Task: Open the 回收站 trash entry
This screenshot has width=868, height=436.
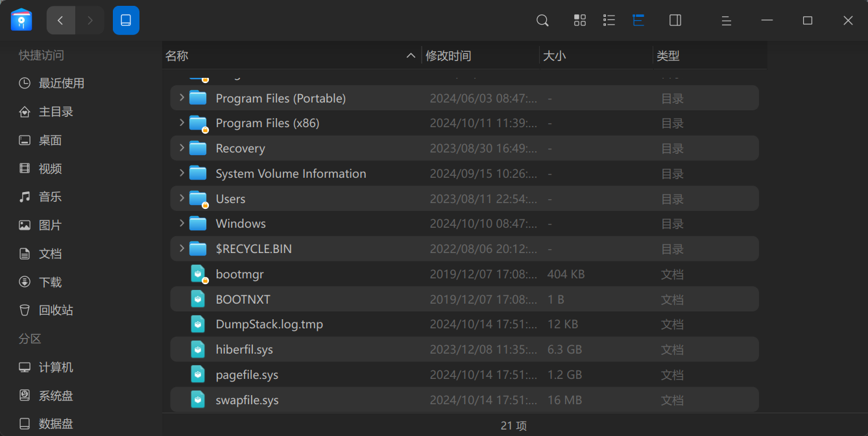Action: pyautogui.click(x=46, y=310)
